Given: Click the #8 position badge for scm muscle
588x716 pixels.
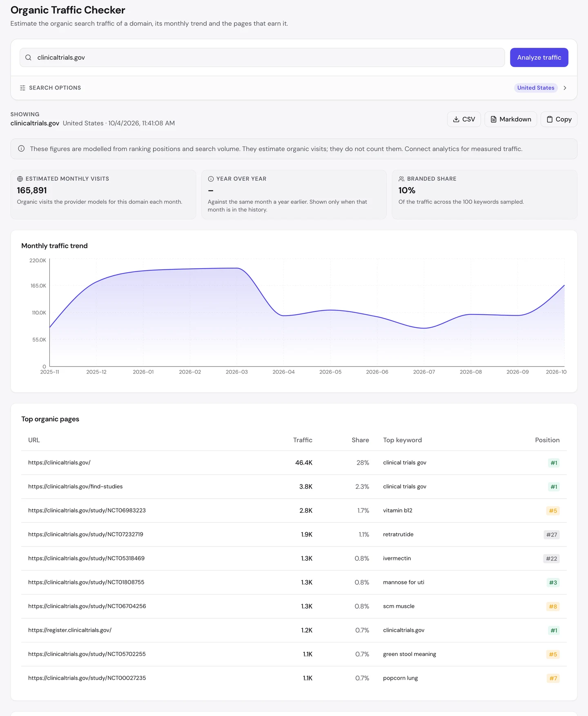Looking at the screenshot, I should coord(553,607).
